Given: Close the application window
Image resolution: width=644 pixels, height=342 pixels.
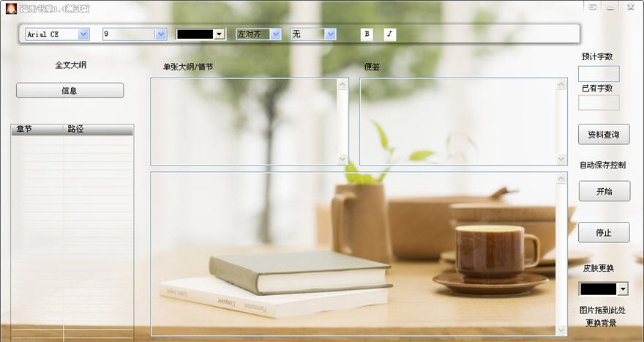Looking at the screenshot, I should pyautogui.click(x=630, y=7).
